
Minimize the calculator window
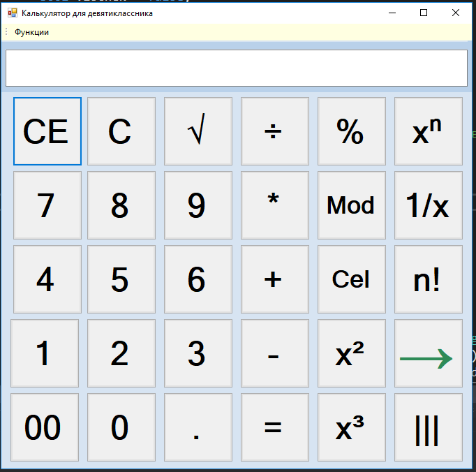392,13
